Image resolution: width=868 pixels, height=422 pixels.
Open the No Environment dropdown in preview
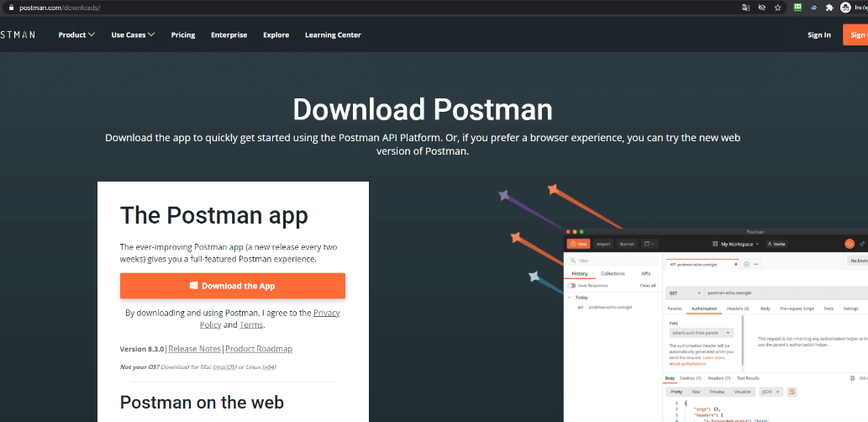tap(857, 261)
